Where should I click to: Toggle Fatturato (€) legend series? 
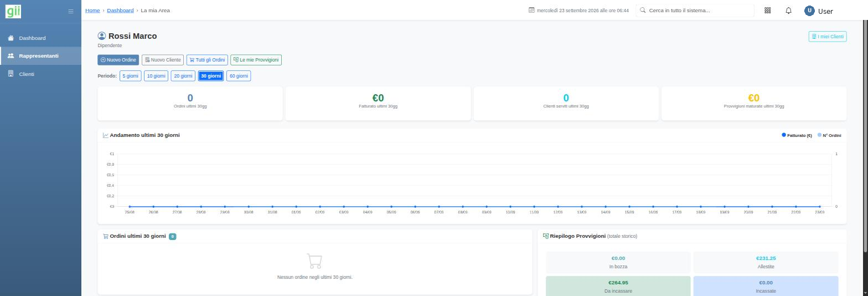coord(797,135)
